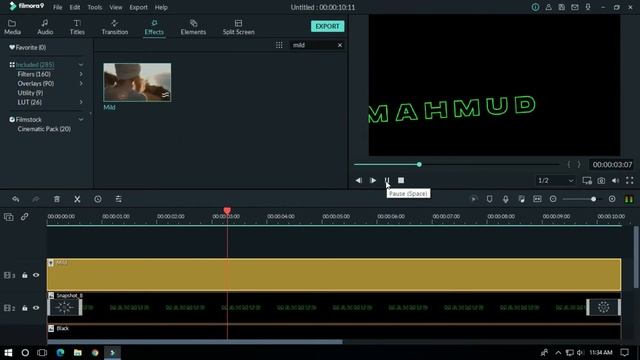640x360 pixels.
Task: Click the effects search input field
Action: [x=313, y=45]
